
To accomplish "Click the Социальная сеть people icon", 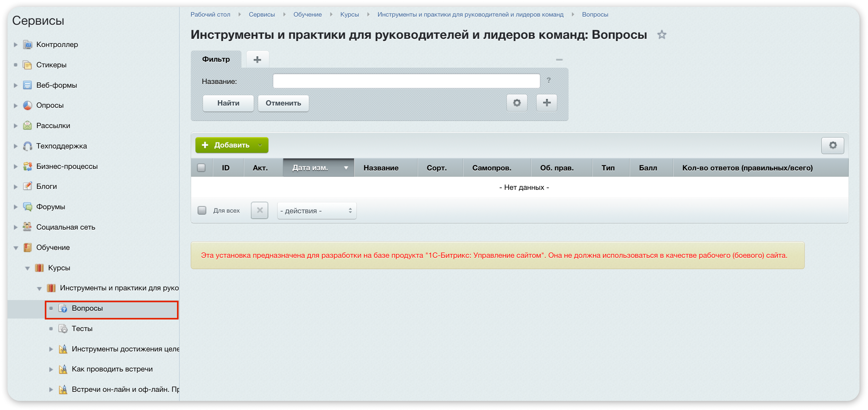I will (x=27, y=227).
